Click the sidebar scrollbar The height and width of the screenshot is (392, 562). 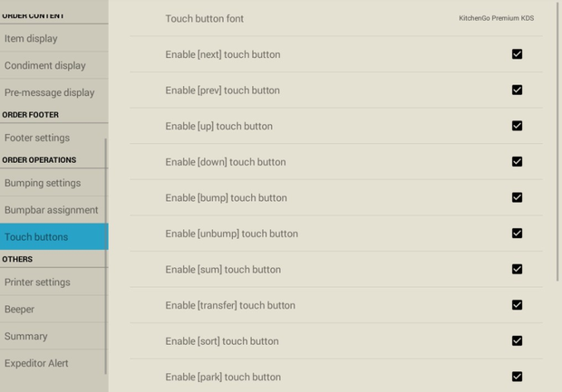coord(106,256)
